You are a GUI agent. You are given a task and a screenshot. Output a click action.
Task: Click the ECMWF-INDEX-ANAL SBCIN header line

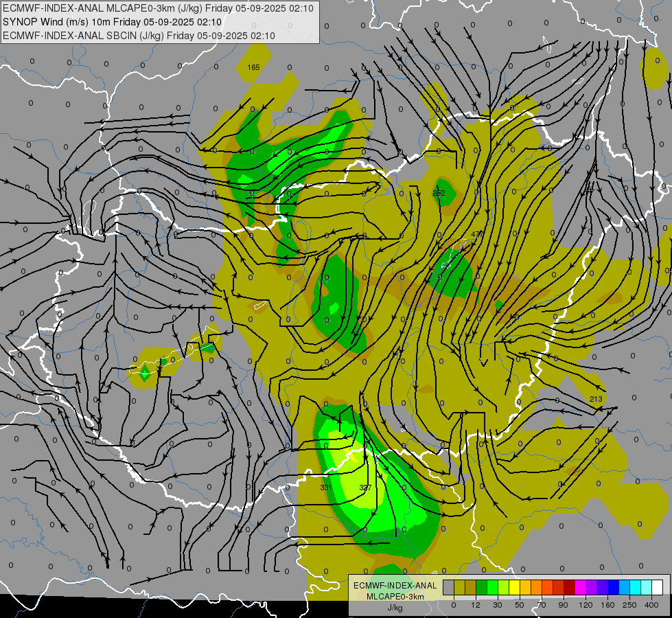(139, 36)
